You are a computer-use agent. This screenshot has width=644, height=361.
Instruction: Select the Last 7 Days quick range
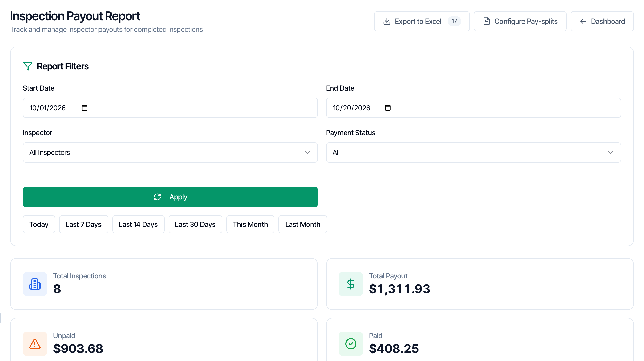84,224
